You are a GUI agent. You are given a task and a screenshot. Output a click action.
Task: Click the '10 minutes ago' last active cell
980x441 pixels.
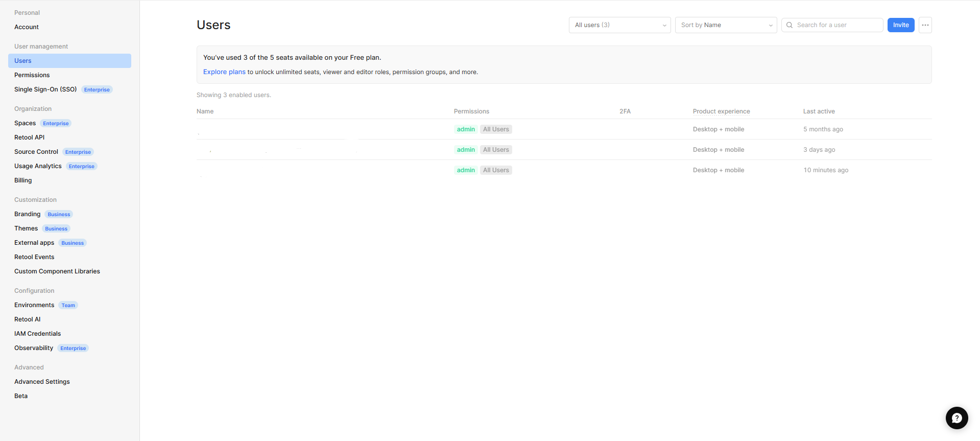826,170
